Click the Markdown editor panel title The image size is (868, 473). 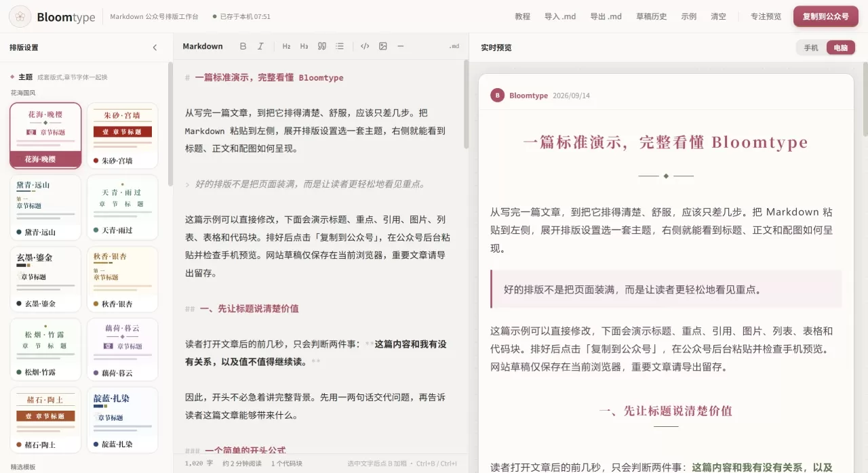coord(203,46)
